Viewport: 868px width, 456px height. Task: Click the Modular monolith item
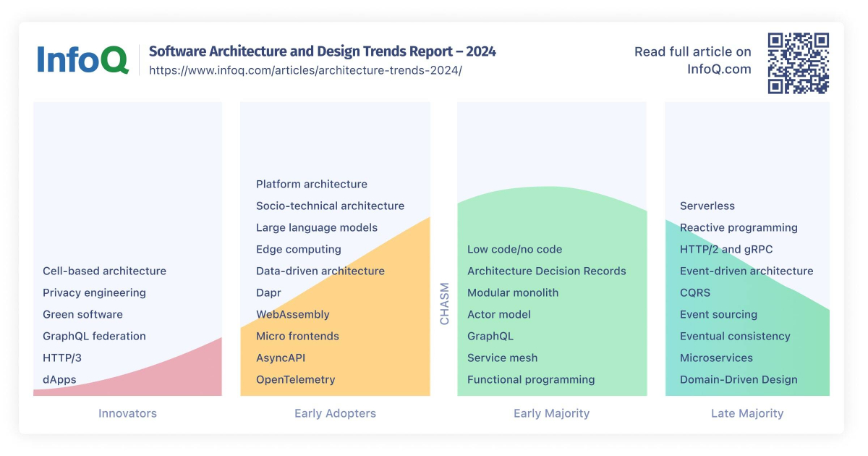pyautogui.click(x=513, y=292)
